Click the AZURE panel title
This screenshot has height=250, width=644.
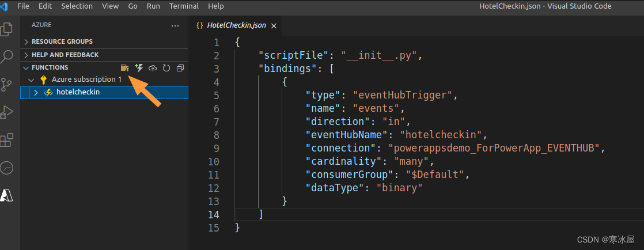click(41, 25)
